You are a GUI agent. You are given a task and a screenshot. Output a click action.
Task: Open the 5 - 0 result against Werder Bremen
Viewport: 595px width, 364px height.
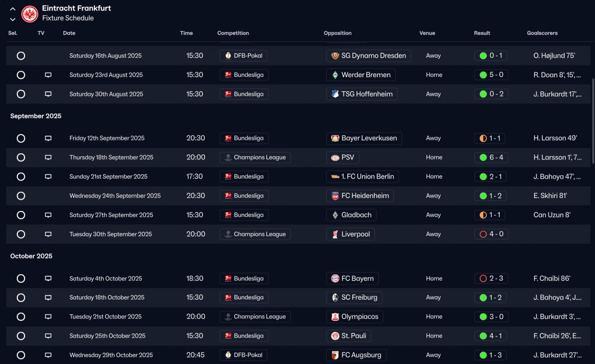pos(491,75)
